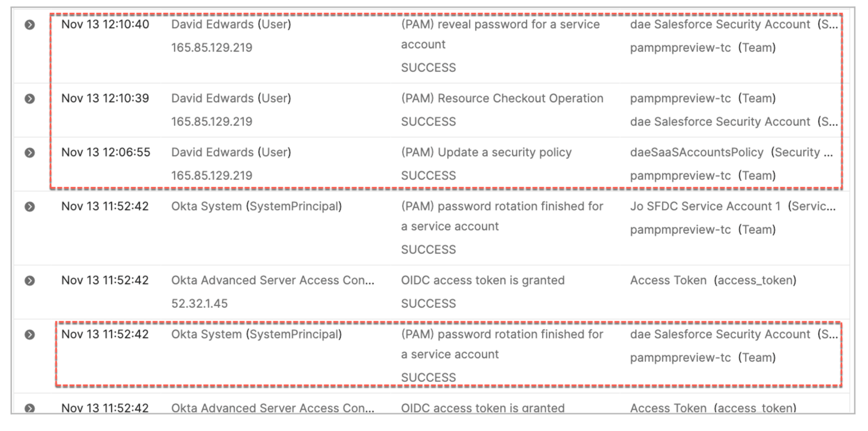
Task: Click the Nov 13 12:10:40 timestamp
Action: click(105, 24)
